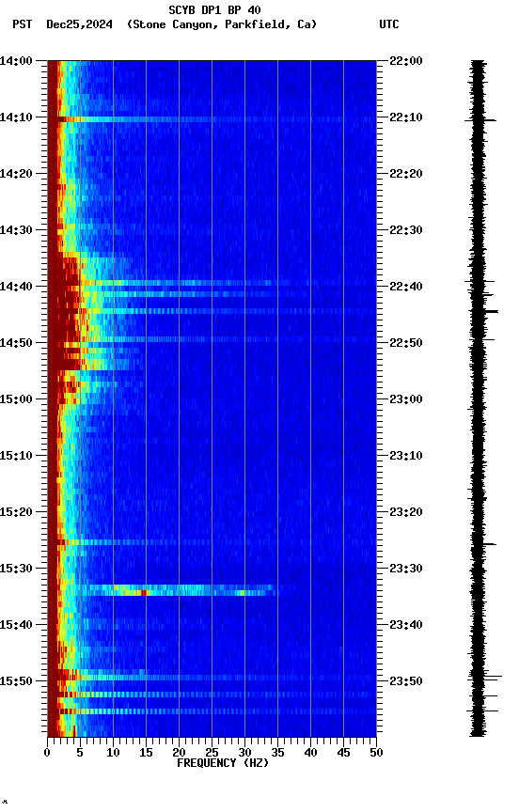Click the '0' frequency axis tick label
This screenshot has width=519, height=812.
tap(47, 753)
